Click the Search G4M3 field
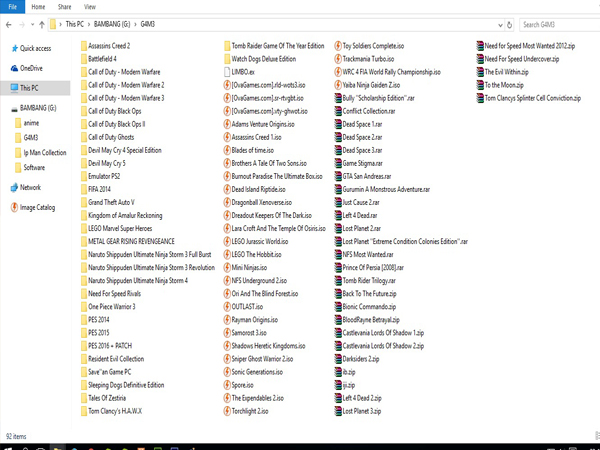 [559, 25]
